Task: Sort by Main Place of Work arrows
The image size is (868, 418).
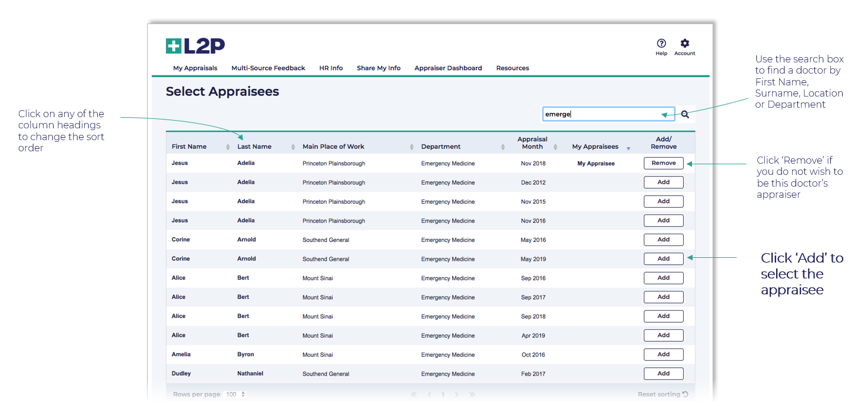Action: point(412,147)
